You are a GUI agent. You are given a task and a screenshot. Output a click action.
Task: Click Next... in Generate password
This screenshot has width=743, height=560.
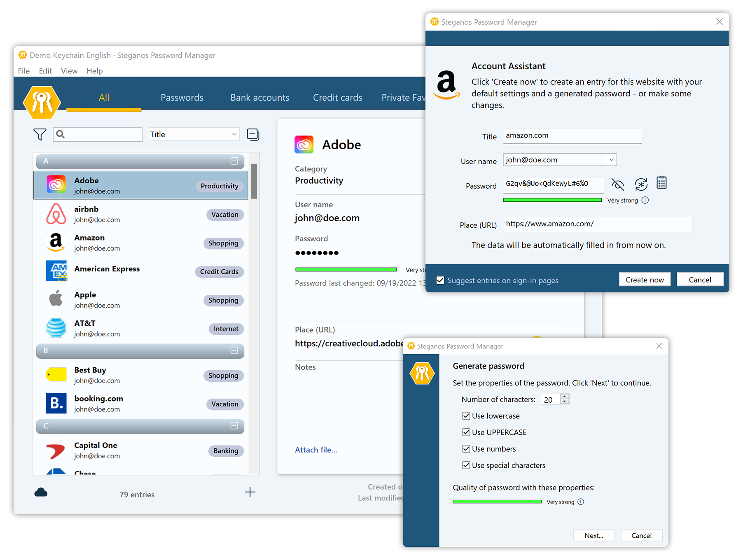click(x=594, y=535)
